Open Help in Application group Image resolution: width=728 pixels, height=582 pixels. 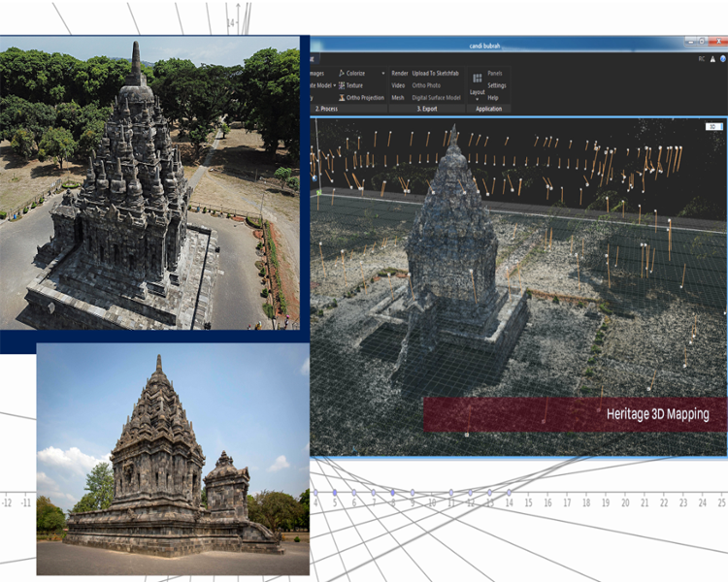(x=493, y=98)
